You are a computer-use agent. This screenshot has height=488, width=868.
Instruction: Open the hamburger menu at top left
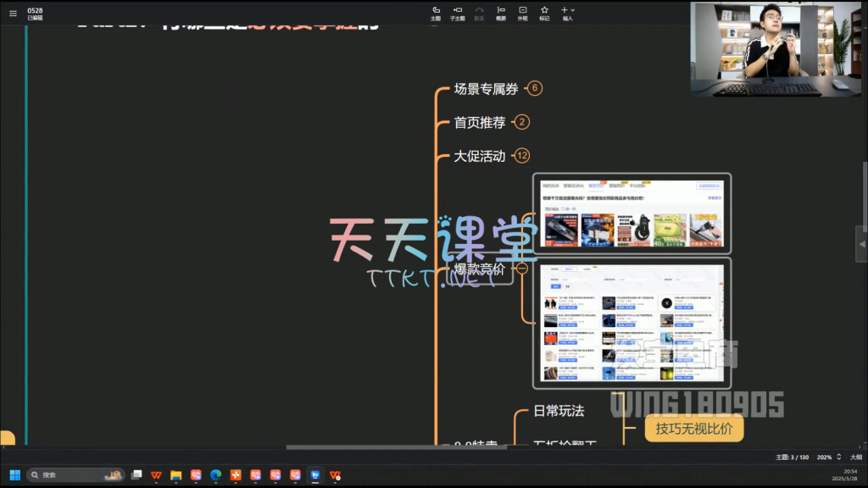tap(13, 13)
